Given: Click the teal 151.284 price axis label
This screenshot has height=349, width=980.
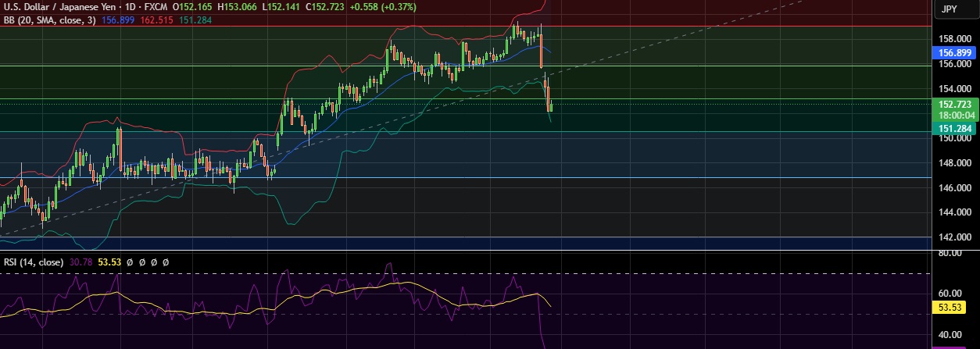Looking at the screenshot, I should click(954, 129).
